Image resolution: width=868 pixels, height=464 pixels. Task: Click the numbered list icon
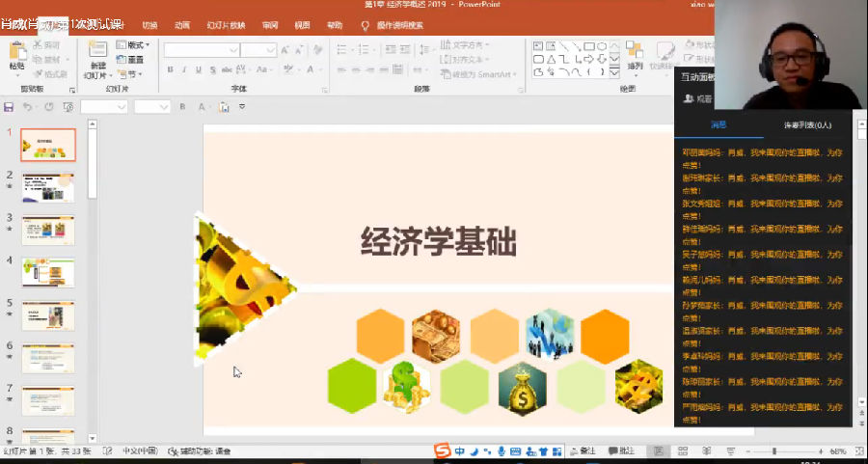coord(364,50)
